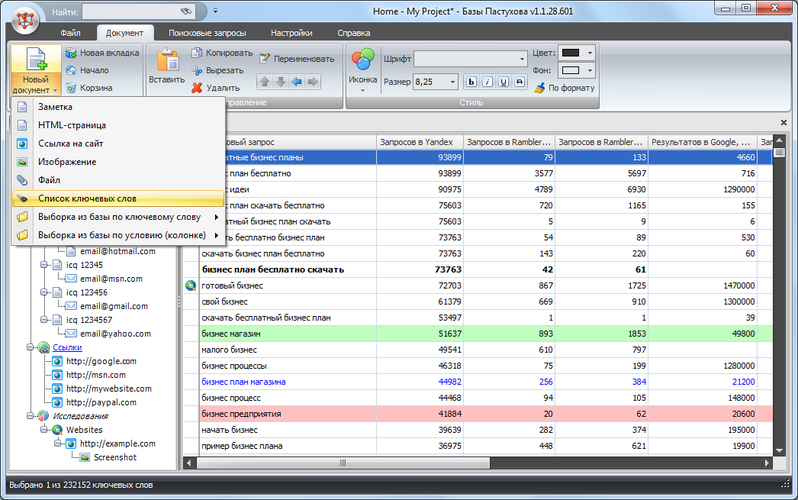The width and height of the screenshot is (798, 500).
Task: Click Переименовать (Rename)
Action: (x=296, y=59)
